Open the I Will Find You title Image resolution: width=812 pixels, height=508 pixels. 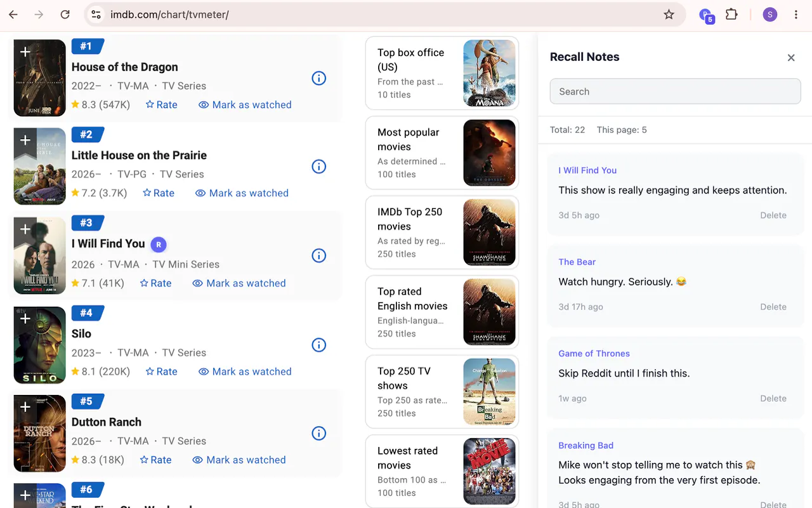(108, 244)
